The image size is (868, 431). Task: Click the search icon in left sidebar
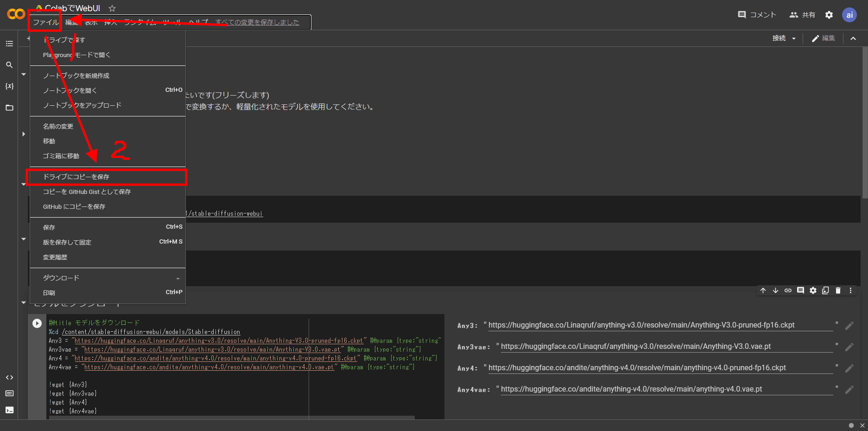[9, 65]
